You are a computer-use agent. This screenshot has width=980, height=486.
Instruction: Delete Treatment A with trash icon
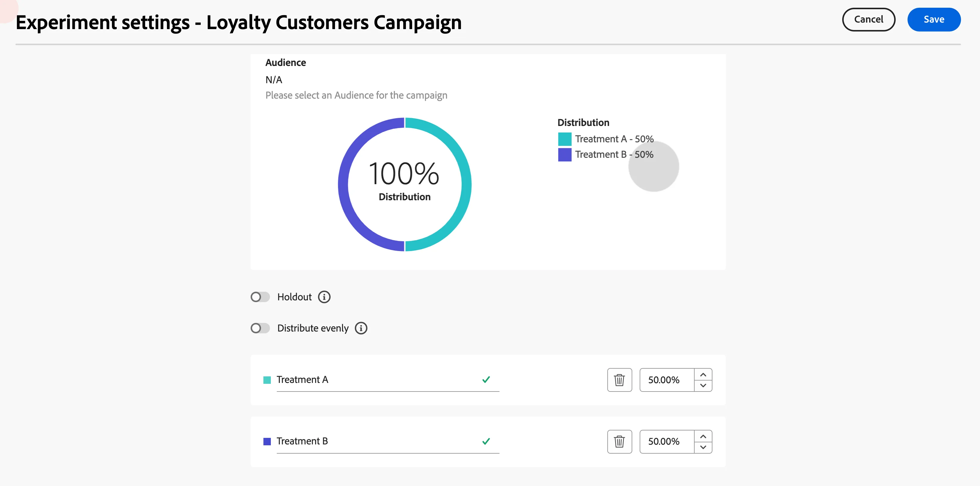point(619,380)
